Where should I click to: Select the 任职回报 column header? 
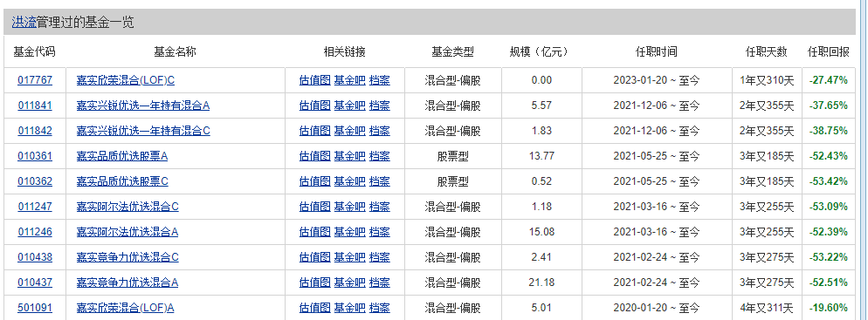click(828, 52)
